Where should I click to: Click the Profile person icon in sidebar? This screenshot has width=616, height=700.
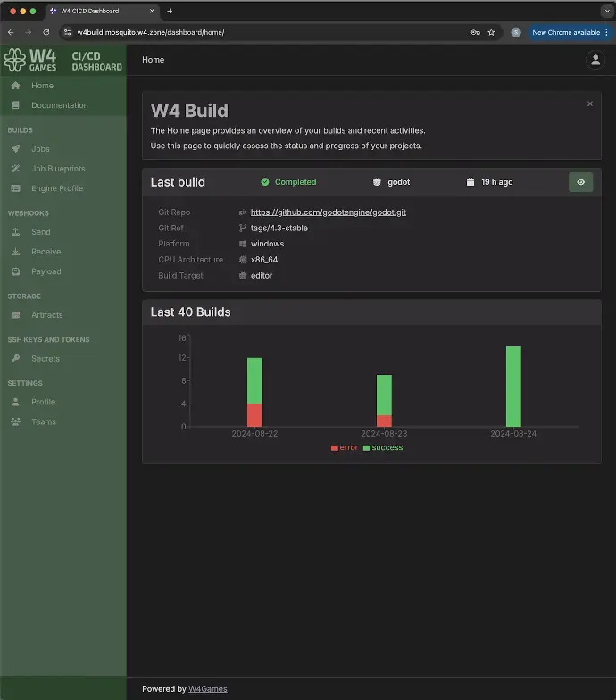16,402
